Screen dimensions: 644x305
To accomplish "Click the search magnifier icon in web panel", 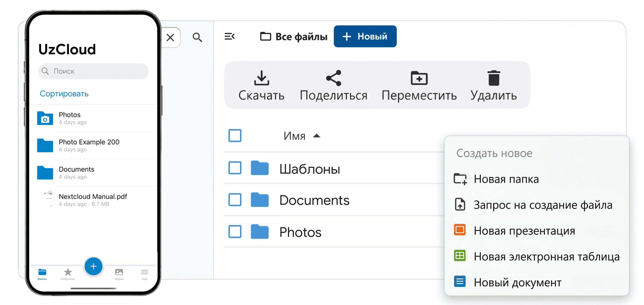I will (197, 37).
